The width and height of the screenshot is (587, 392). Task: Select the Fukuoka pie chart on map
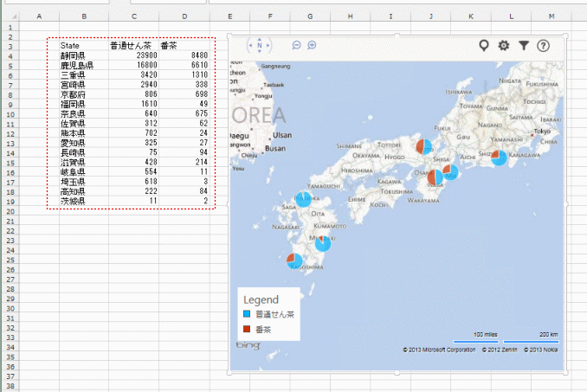coord(303,199)
